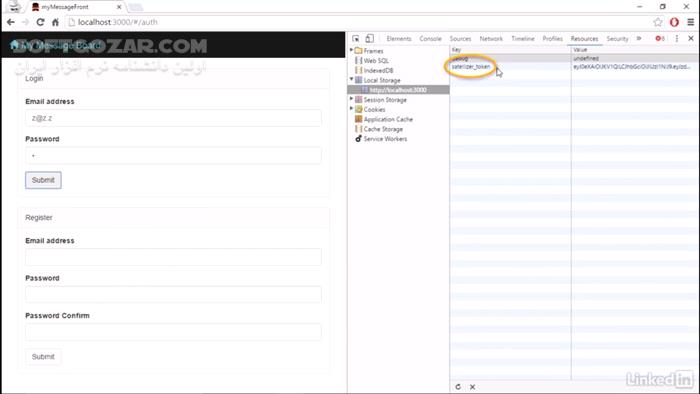Open the browser home page icon
Viewport: 700px width, 394px height.
point(55,22)
